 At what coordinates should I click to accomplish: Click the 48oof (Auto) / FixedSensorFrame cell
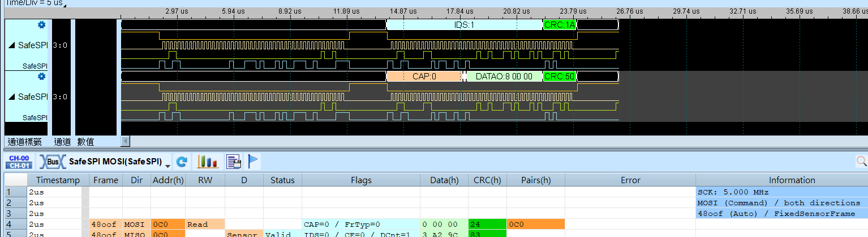pyautogui.click(x=781, y=213)
